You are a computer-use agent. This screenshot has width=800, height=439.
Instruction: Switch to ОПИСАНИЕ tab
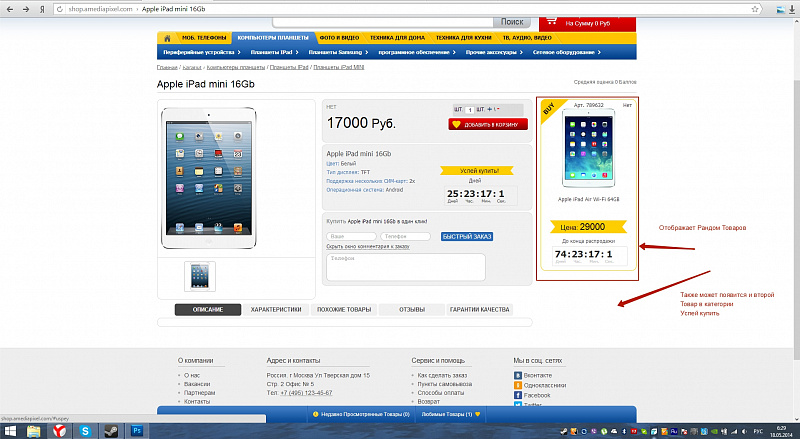[208, 309]
